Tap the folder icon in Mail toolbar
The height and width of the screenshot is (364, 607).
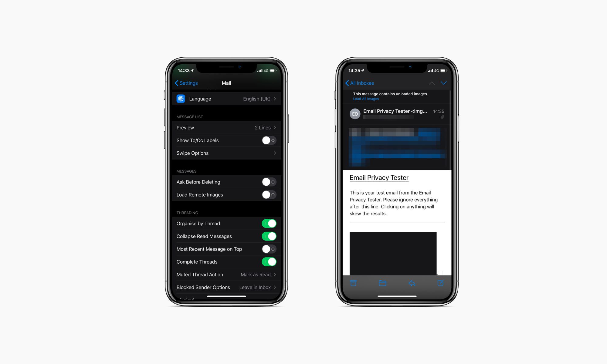[382, 283]
